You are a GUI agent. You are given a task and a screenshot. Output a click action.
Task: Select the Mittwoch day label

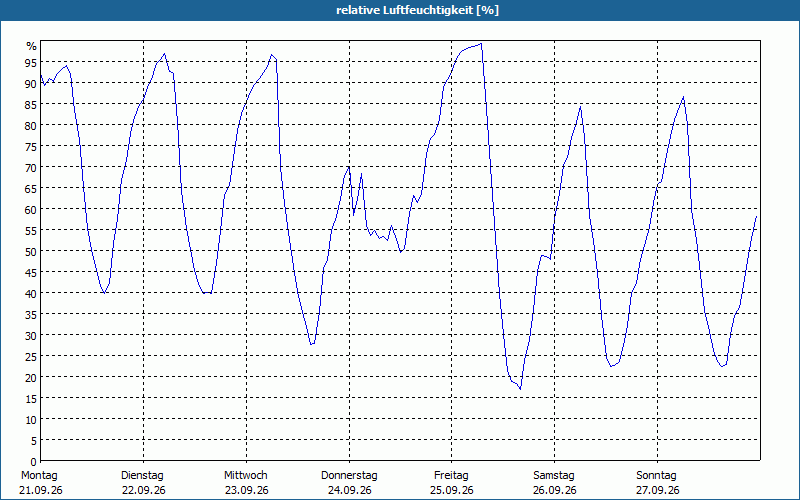[245, 475]
